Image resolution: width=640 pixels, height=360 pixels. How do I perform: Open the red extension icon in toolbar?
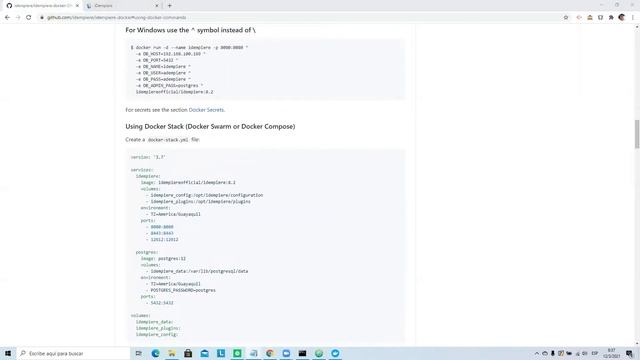coord(579,18)
